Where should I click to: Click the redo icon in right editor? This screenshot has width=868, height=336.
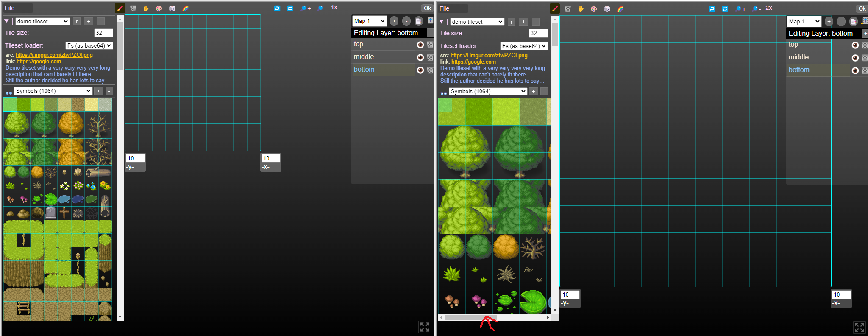click(x=725, y=9)
